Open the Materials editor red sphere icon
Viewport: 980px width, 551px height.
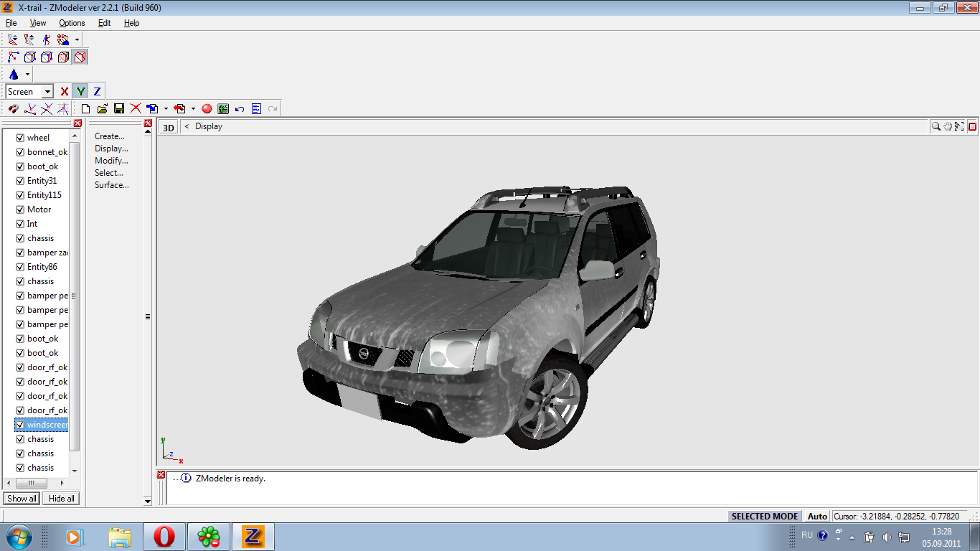[207, 109]
